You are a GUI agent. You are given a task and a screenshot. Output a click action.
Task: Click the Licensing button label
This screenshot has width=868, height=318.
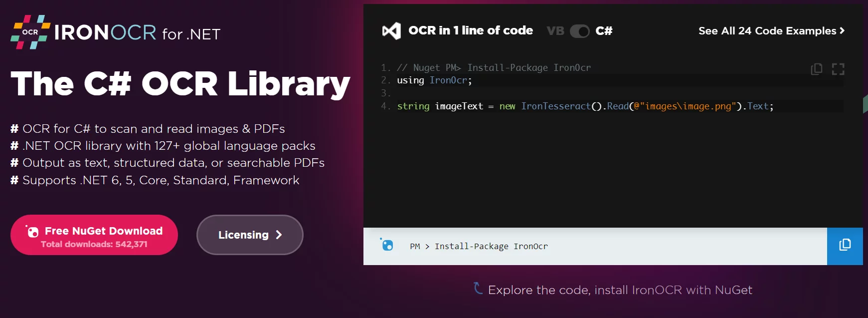coord(243,235)
